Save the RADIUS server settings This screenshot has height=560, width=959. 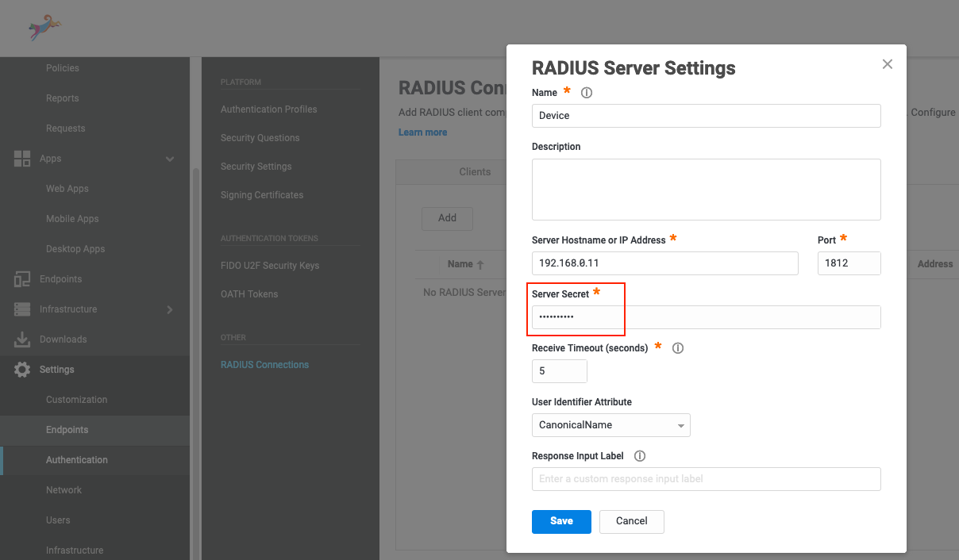click(x=561, y=521)
